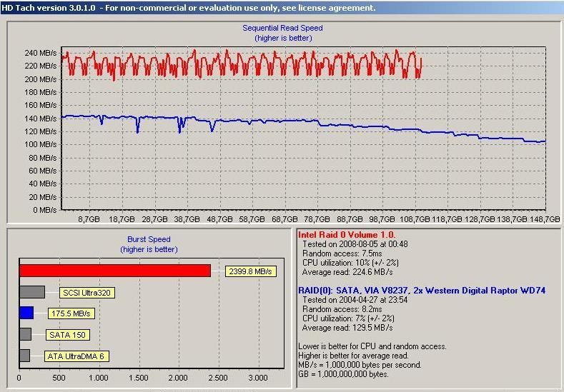Click the 2.500 burst axis label
The height and width of the screenshot is (392, 564).
coord(218,378)
